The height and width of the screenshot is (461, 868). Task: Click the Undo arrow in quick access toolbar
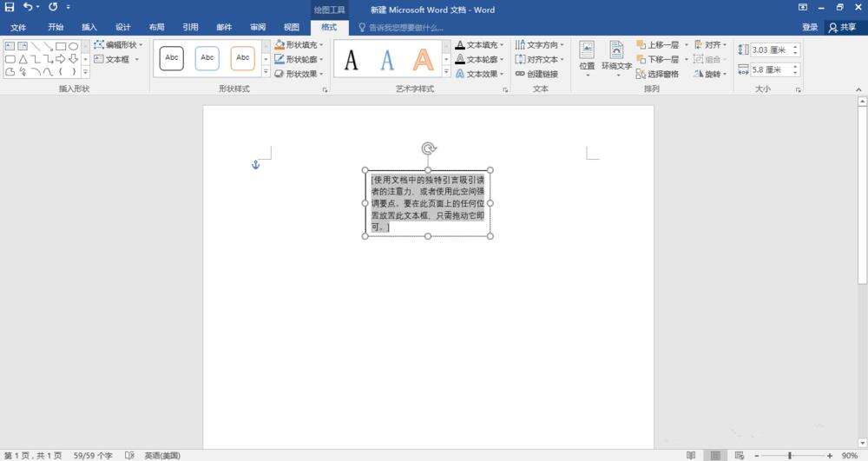[27, 7]
